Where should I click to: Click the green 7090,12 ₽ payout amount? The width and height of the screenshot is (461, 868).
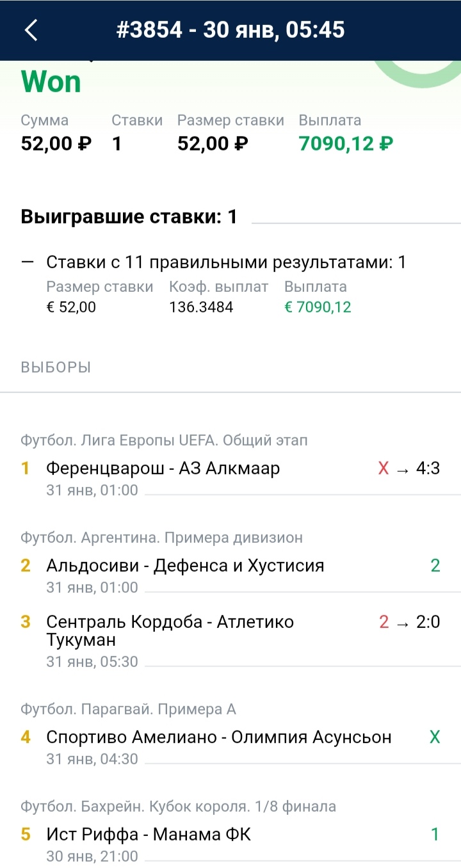[x=346, y=143]
